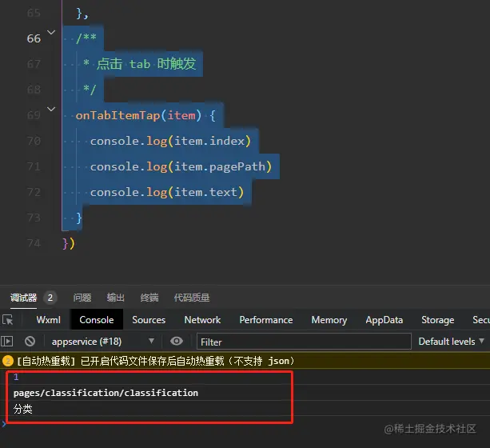Click console output value 1
The image size is (490, 448).
coord(16,377)
